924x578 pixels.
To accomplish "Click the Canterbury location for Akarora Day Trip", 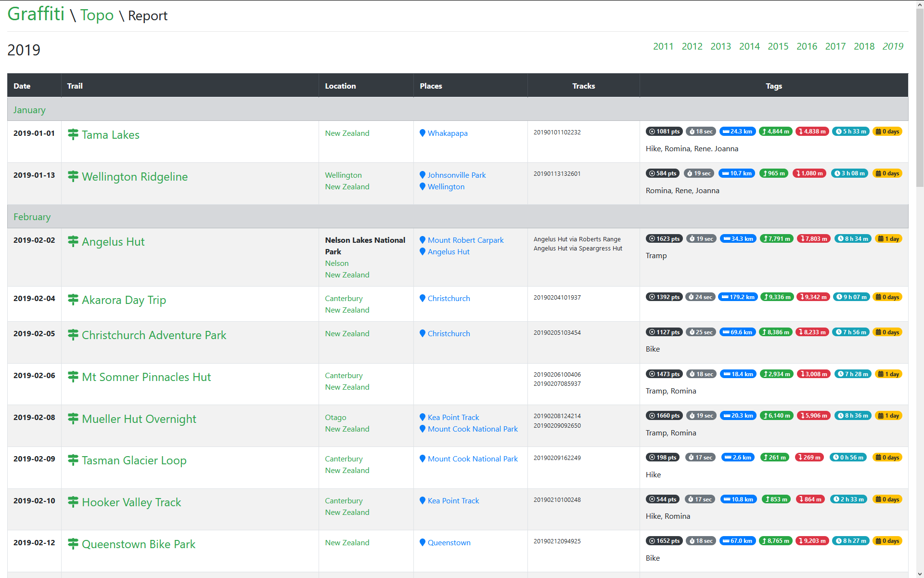I will coord(344,298).
